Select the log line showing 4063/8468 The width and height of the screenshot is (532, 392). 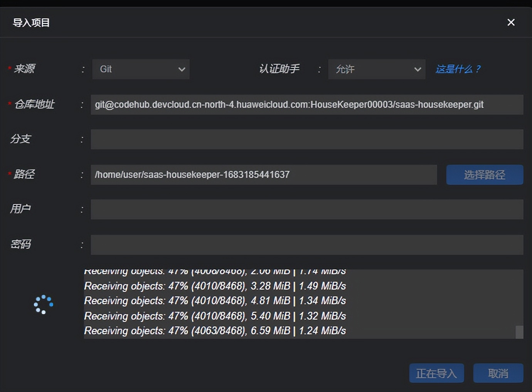pyautogui.click(x=215, y=331)
